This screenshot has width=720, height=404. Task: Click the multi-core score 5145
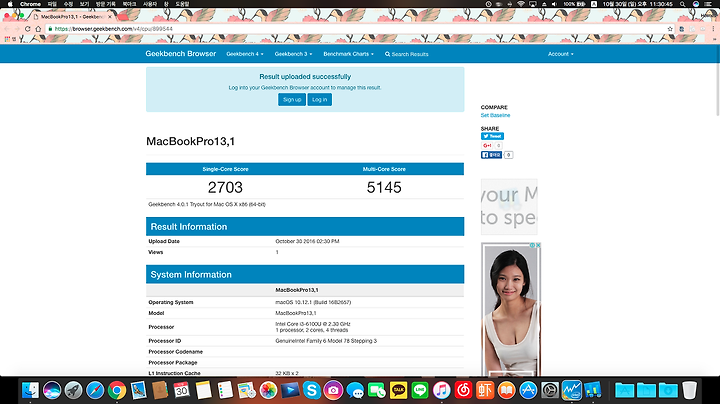384,187
